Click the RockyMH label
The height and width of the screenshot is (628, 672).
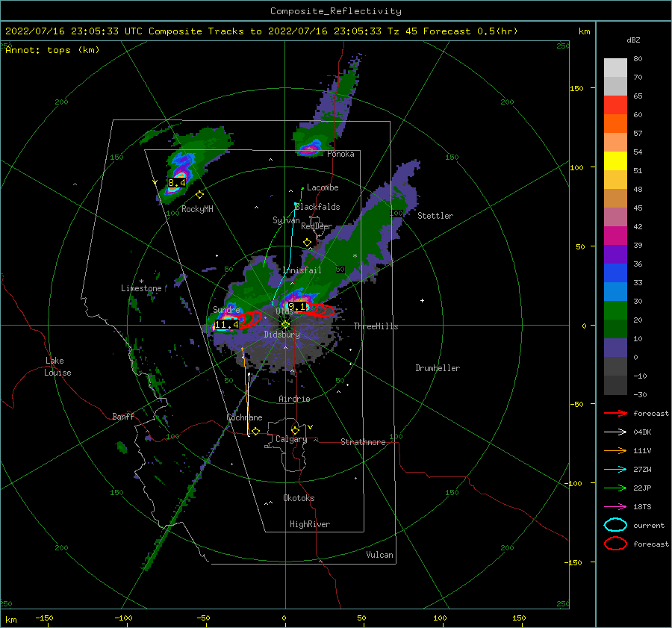click(197, 209)
